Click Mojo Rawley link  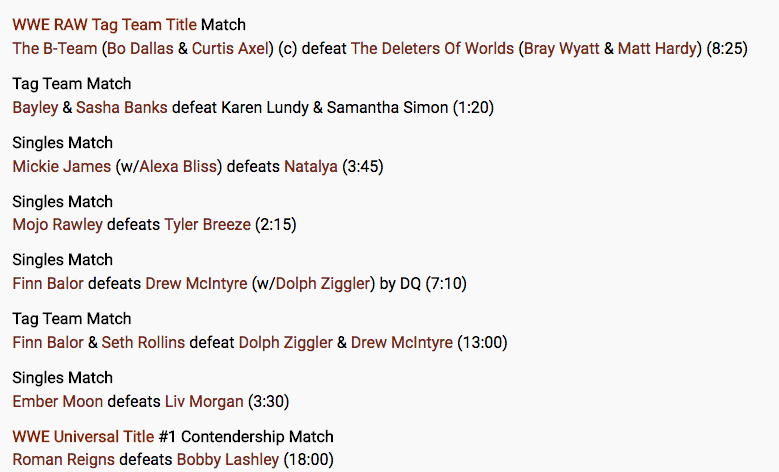pos(57,225)
